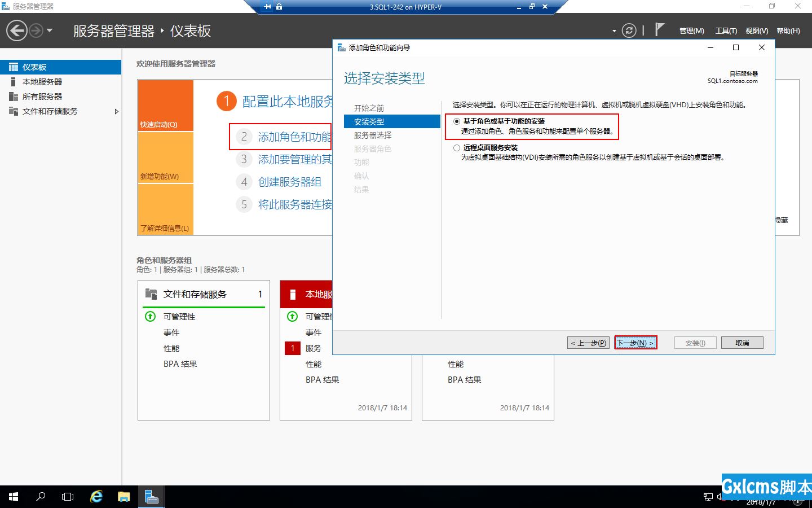Click the 隐藏 link on welcome panel
This screenshot has height=508, width=812.
click(x=782, y=220)
